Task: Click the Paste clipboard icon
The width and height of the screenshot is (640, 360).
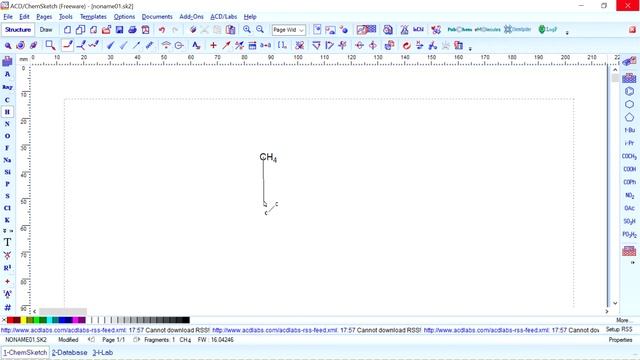Action: [x=231, y=30]
